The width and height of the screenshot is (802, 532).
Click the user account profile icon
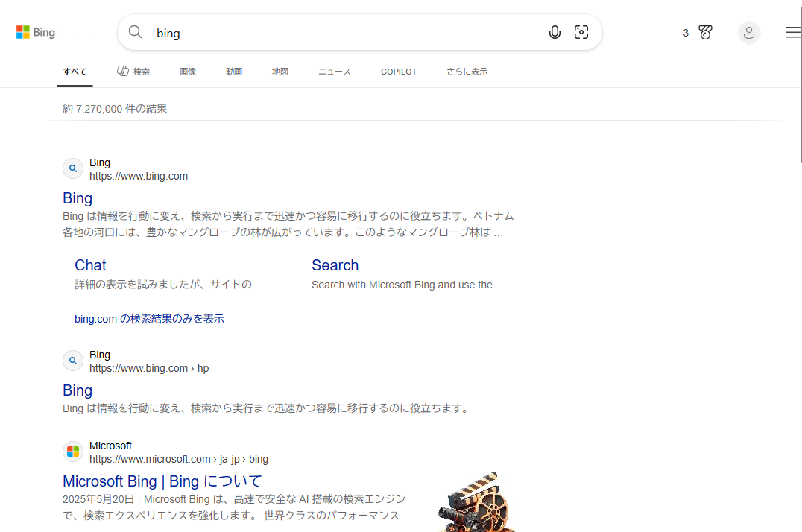click(748, 33)
